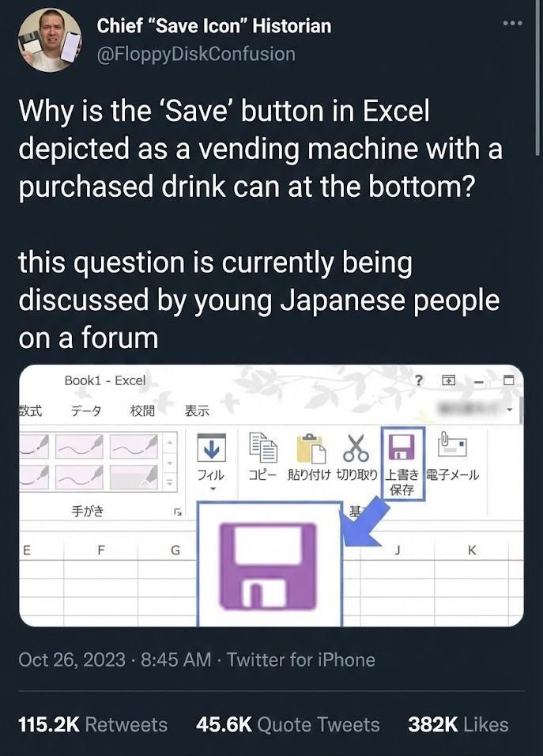The image size is (543, 756).
Task: Open the 手がき group dialog launcher
Action: point(176,512)
